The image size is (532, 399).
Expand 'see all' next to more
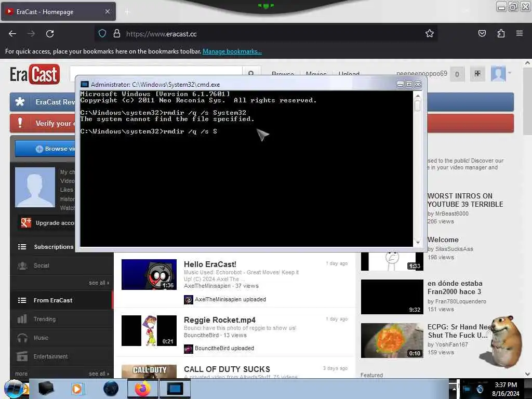click(99, 374)
